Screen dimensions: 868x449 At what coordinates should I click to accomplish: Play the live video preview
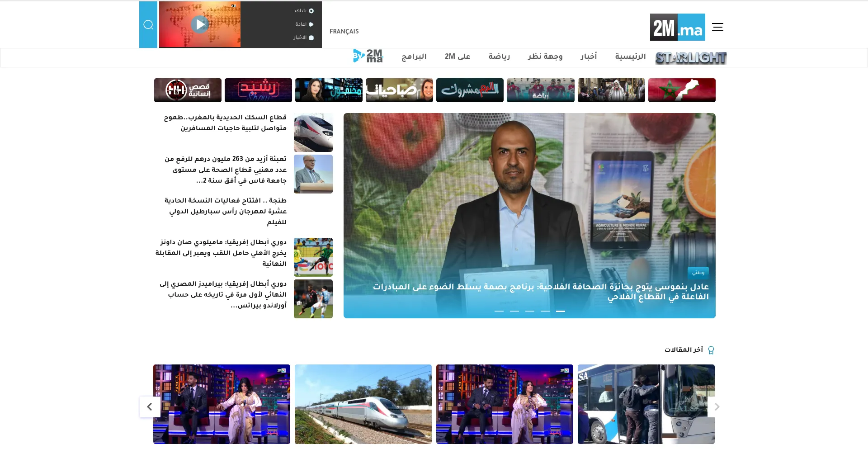coord(200,24)
